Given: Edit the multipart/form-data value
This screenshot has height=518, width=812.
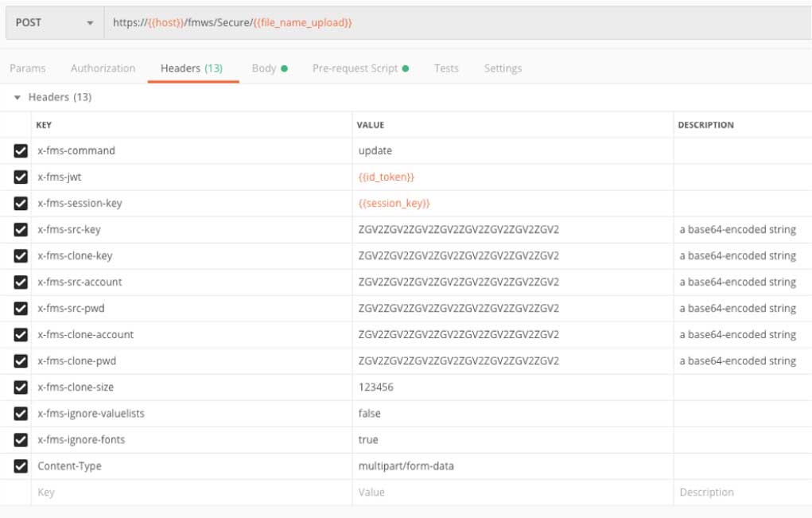Looking at the screenshot, I should pos(406,466).
